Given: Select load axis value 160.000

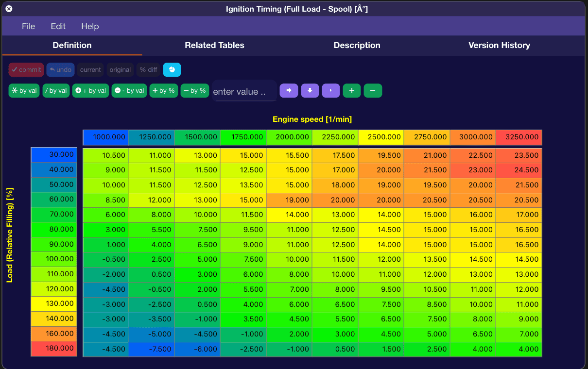Looking at the screenshot, I should (x=54, y=334).
